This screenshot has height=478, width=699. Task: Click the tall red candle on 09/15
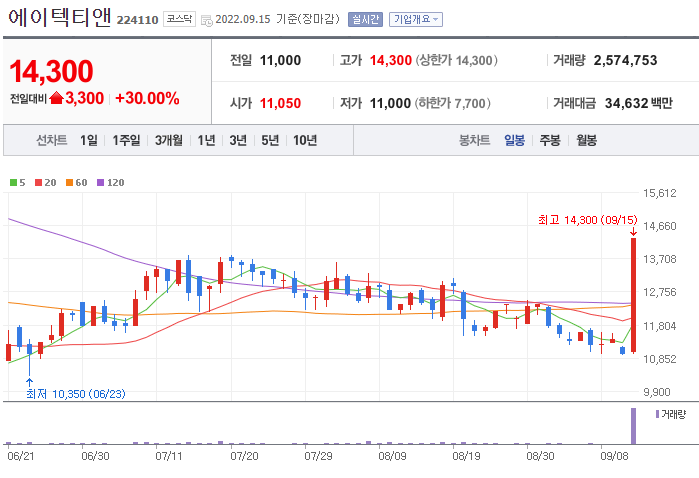tap(633, 295)
